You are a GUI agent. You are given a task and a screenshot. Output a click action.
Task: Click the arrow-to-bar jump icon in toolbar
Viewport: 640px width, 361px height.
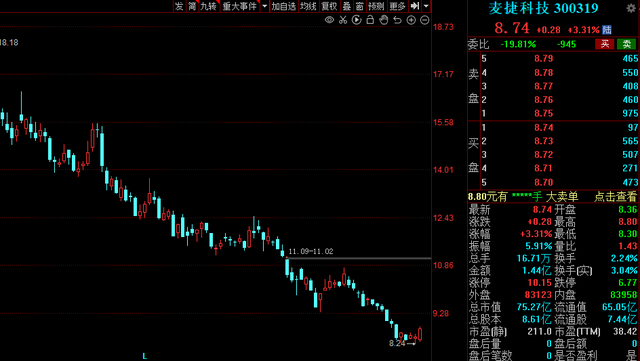[415, 6]
